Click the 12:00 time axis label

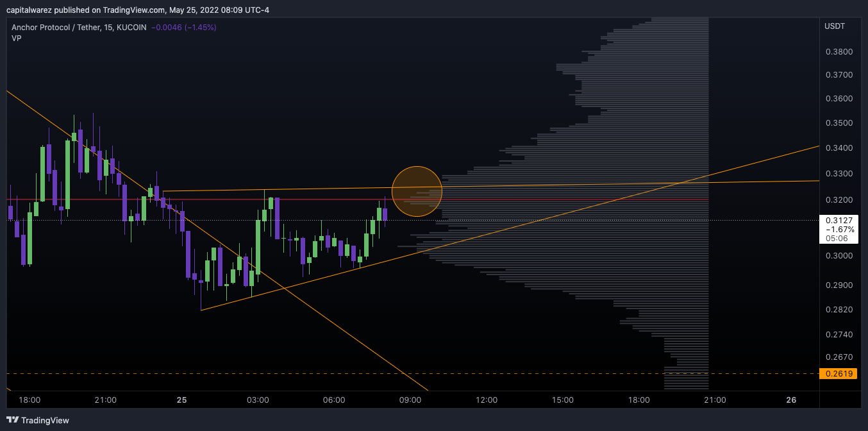click(x=487, y=400)
